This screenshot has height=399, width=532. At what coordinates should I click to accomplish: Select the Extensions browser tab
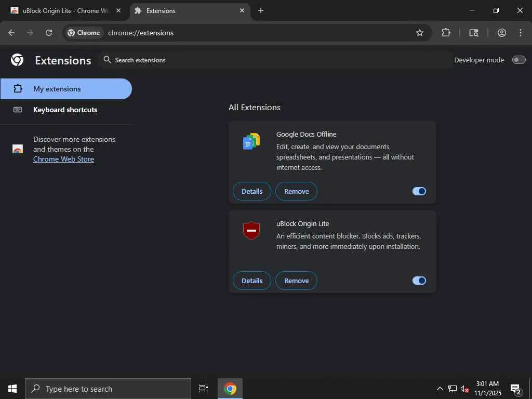190,10
